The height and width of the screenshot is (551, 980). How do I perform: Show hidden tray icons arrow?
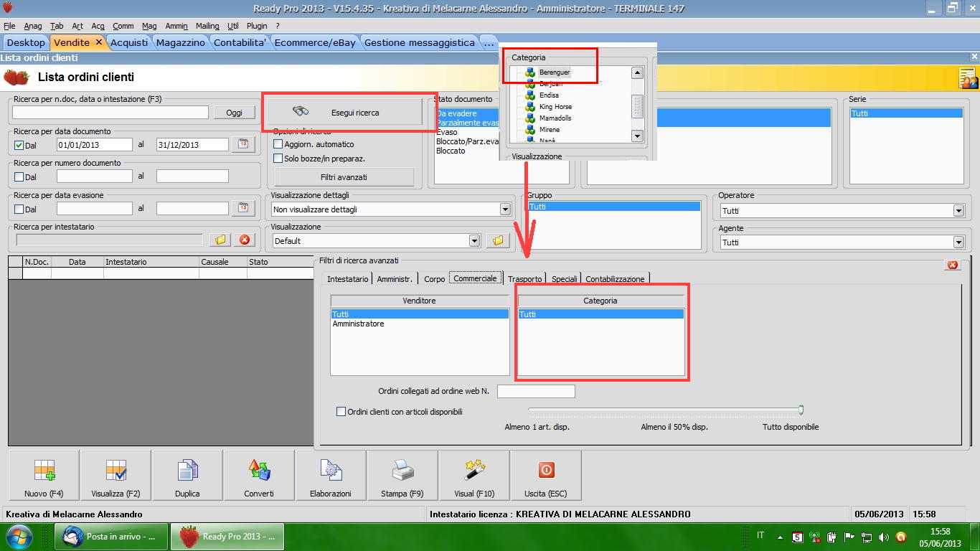click(780, 537)
